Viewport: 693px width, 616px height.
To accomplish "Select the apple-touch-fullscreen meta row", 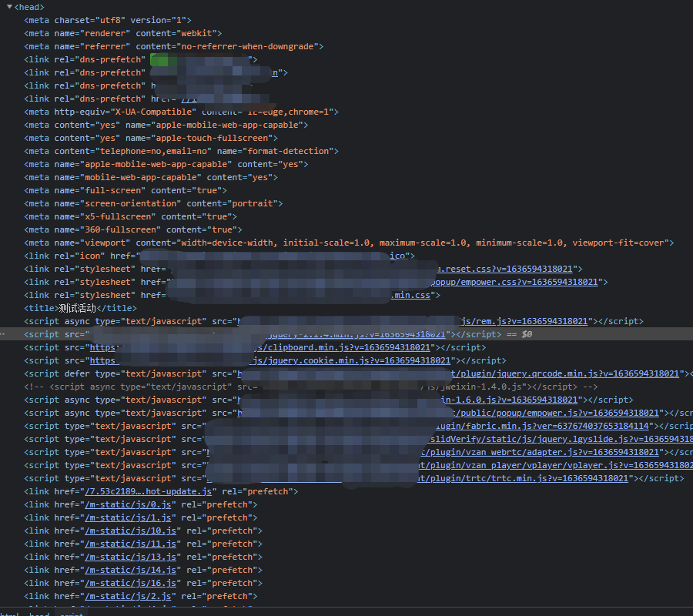I will (151, 138).
